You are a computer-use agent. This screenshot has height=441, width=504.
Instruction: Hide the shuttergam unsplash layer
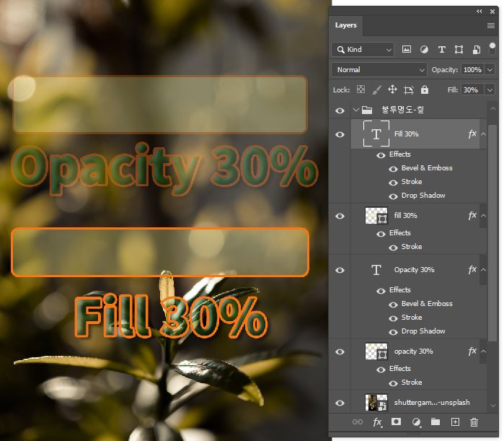[340, 403]
